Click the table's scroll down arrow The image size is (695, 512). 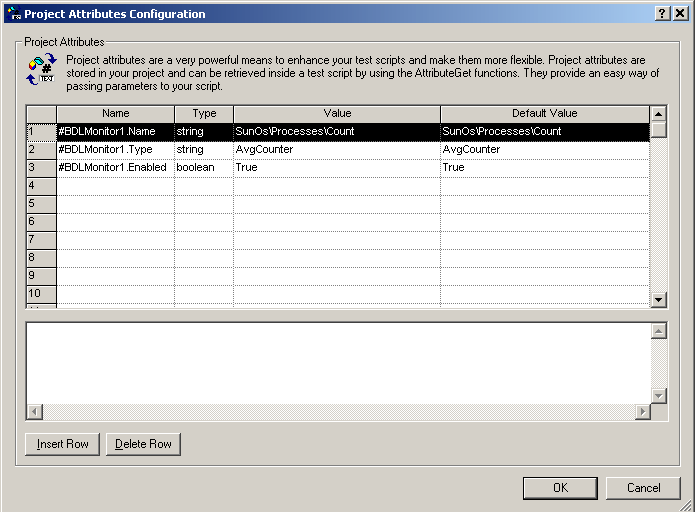click(x=658, y=299)
